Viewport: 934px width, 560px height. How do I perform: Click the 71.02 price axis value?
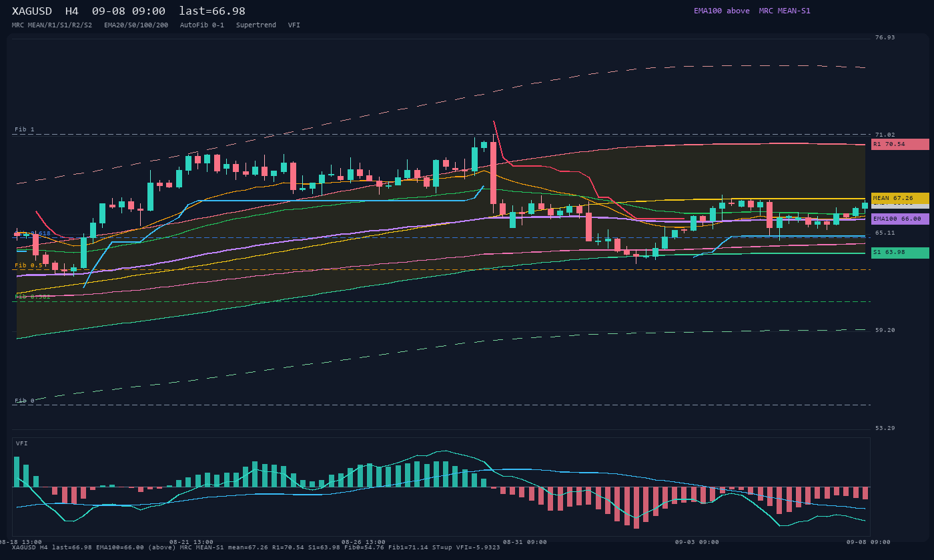point(885,135)
